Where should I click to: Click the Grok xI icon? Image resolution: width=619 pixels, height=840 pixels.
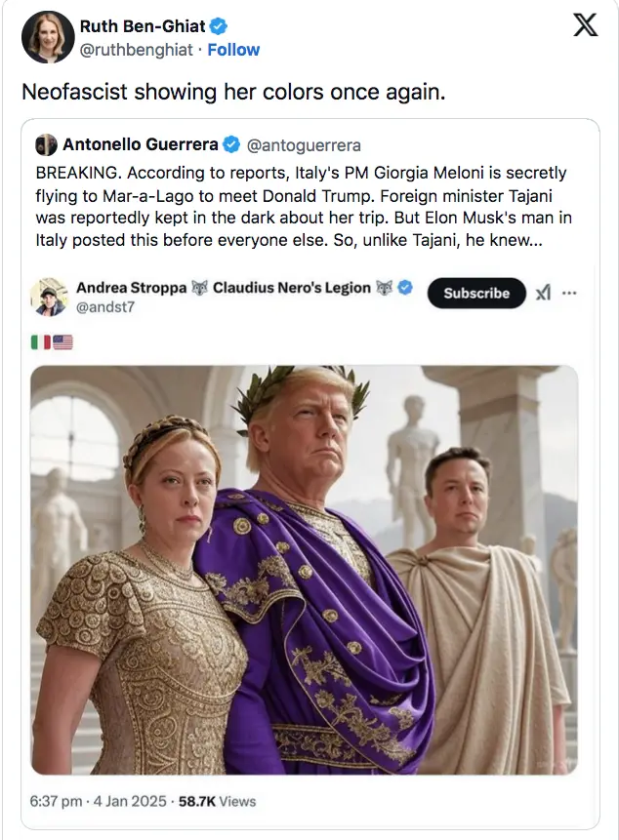pyautogui.click(x=543, y=293)
